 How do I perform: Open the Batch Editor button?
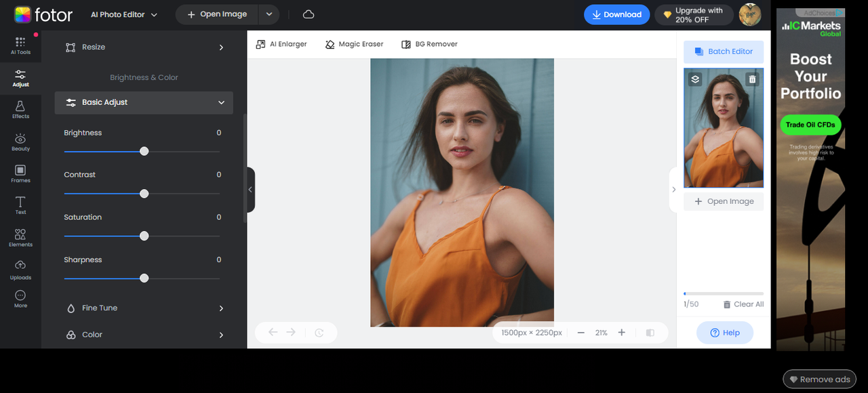point(723,51)
